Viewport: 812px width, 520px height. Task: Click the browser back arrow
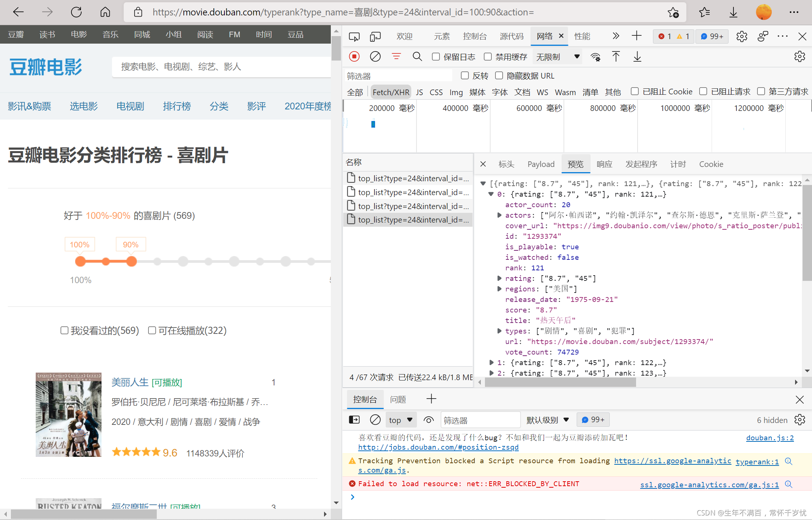[18, 12]
